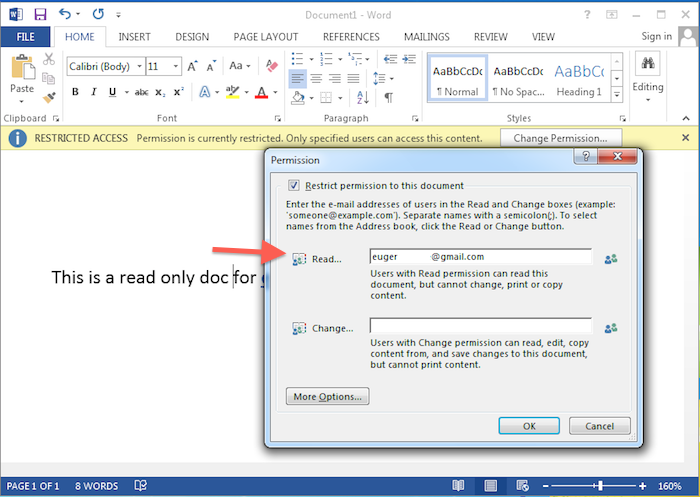
Task: Click the Copy icon in Clipboard group
Action: 48,78
